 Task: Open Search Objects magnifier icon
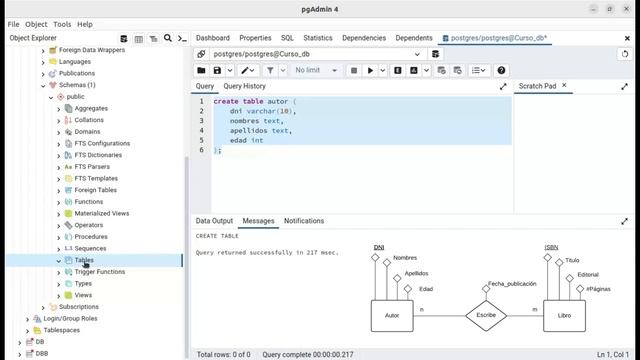(168, 38)
